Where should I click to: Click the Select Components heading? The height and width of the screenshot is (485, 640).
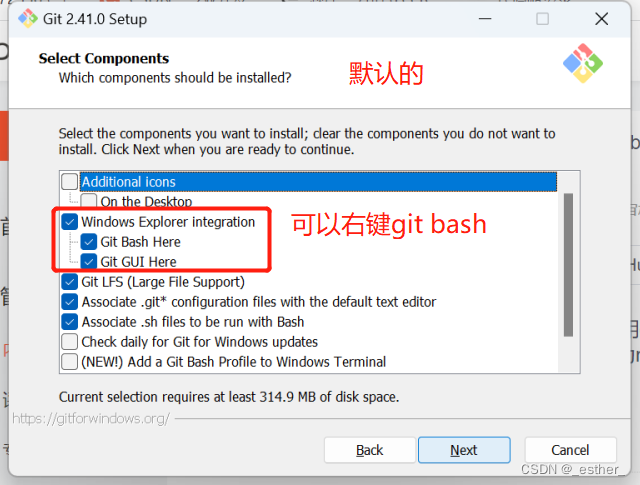pyautogui.click(x=104, y=58)
